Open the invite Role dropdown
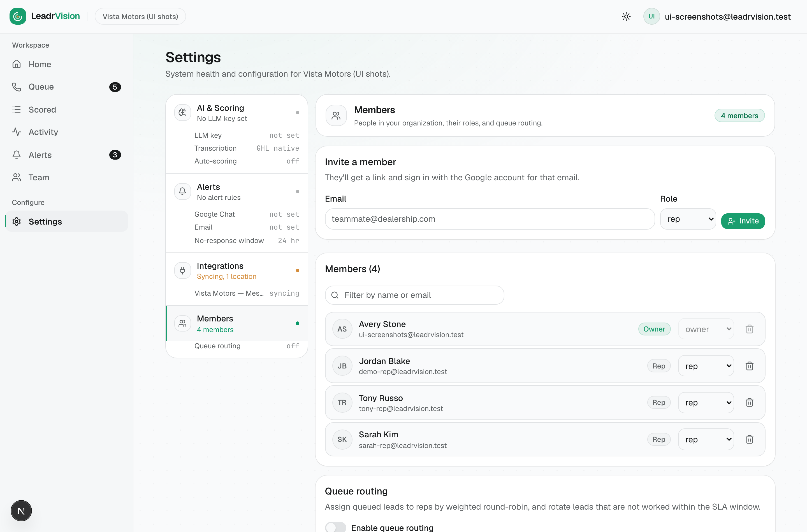 [688, 219]
